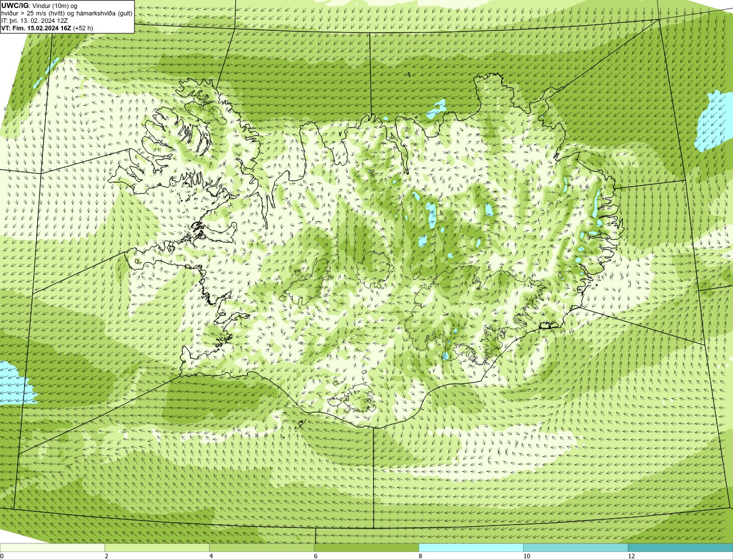The width and height of the screenshot is (733, 560).
Task: Click the '0' label on the color scale
Action: click(x=2, y=556)
